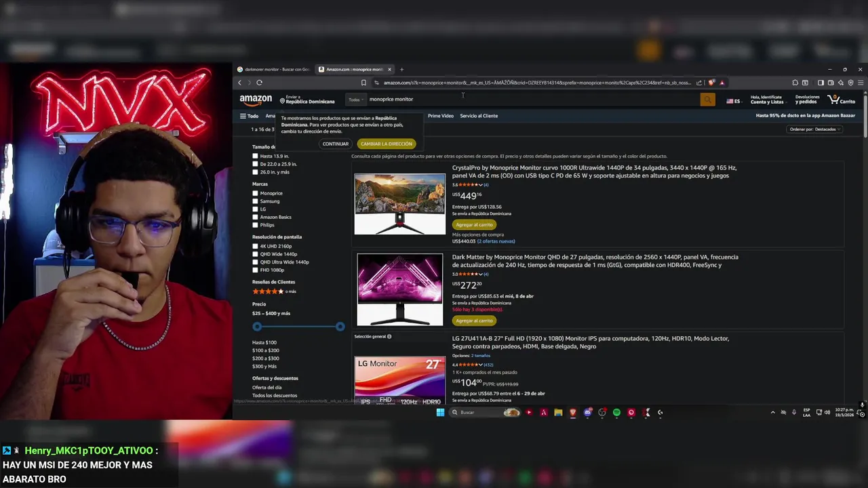Check the Samsung brand filter
The height and width of the screenshot is (488, 868).
(255, 201)
